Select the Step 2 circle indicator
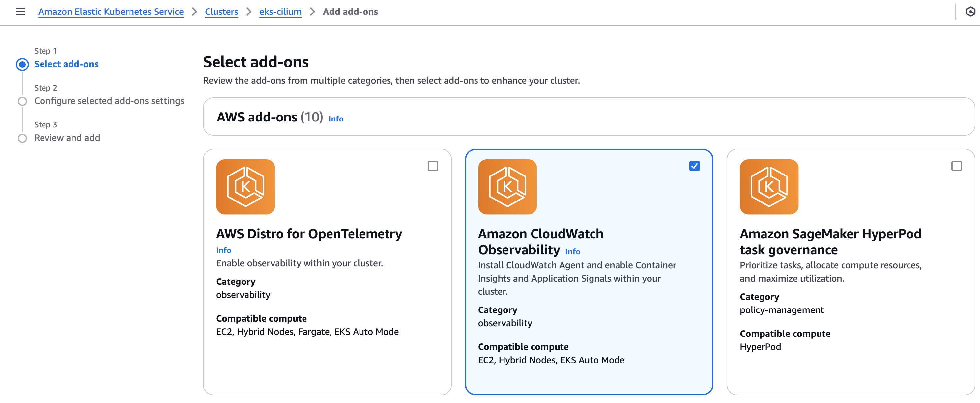 [22, 101]
